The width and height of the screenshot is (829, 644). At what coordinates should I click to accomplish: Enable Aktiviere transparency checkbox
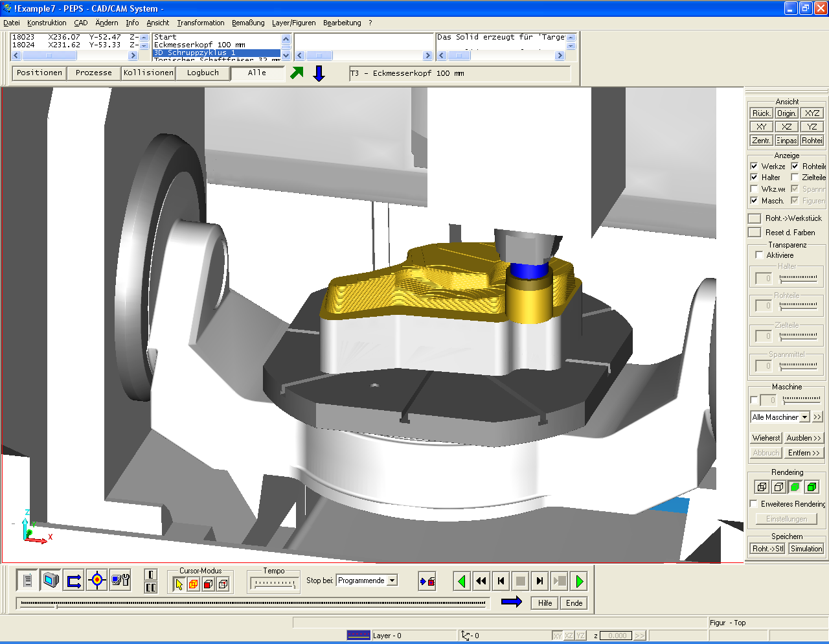pos(760,255)
